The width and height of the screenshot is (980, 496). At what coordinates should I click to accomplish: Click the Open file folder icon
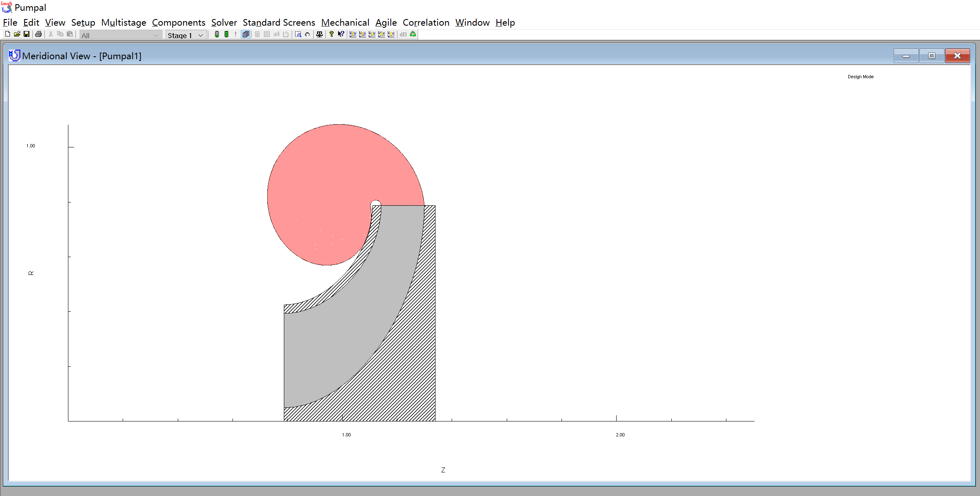[x=17, y=34]
